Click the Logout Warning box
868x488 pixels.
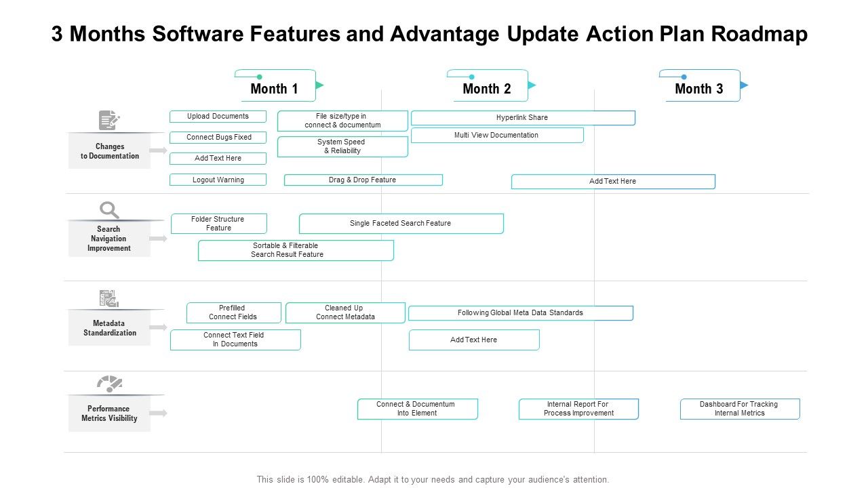click(x=218, y=180)
